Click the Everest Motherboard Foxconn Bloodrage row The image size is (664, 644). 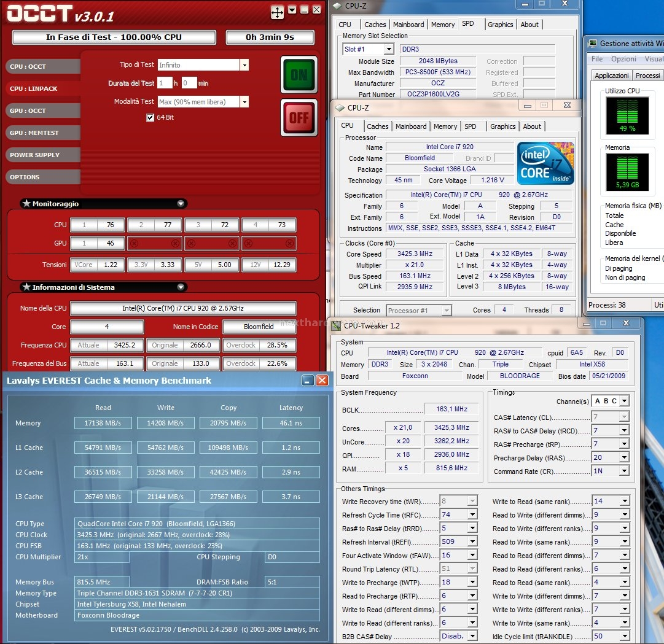pyautogui.click(x=197, y=615)
